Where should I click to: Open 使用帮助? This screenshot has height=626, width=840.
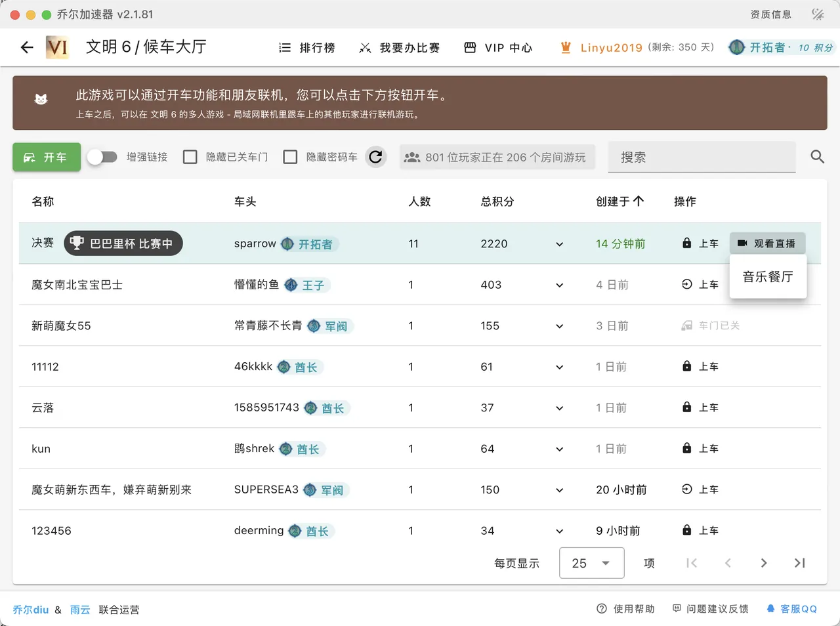[625, 609]
